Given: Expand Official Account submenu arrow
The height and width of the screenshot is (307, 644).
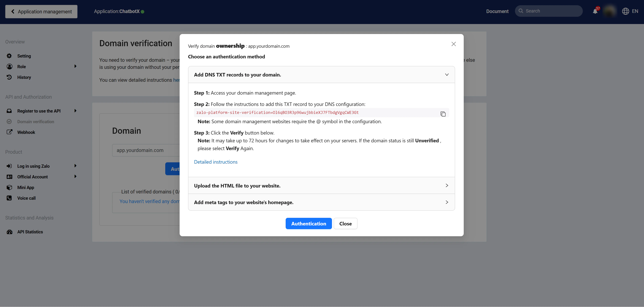Looking at the screenshot, I should point(75,176).
